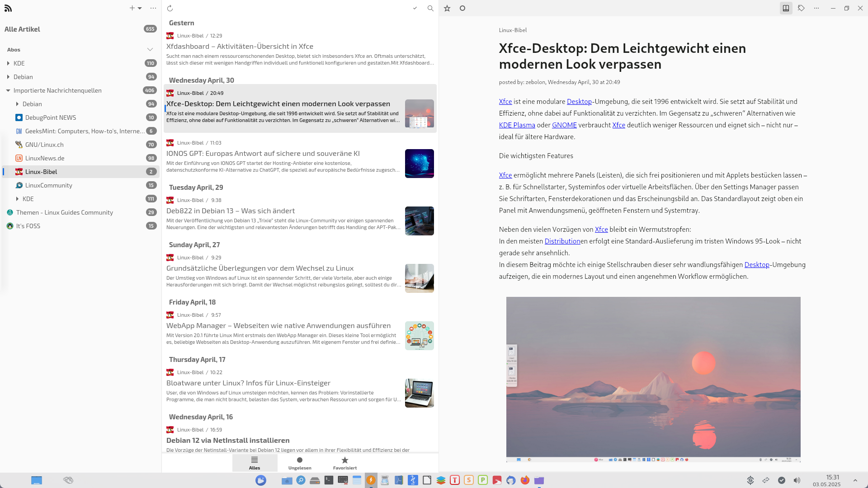Click the article's sunset desktop image
This screenshot has width=868, height=488.
[x=653, y=379]
